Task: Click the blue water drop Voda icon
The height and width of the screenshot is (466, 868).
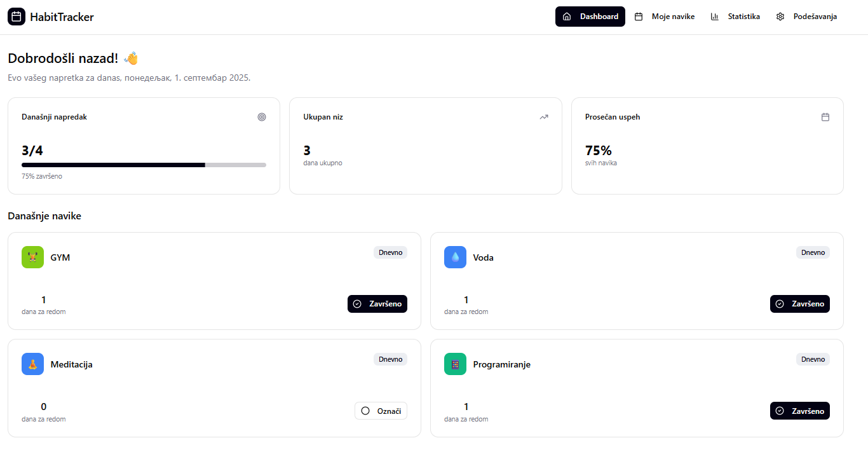Action: point(455,257)
